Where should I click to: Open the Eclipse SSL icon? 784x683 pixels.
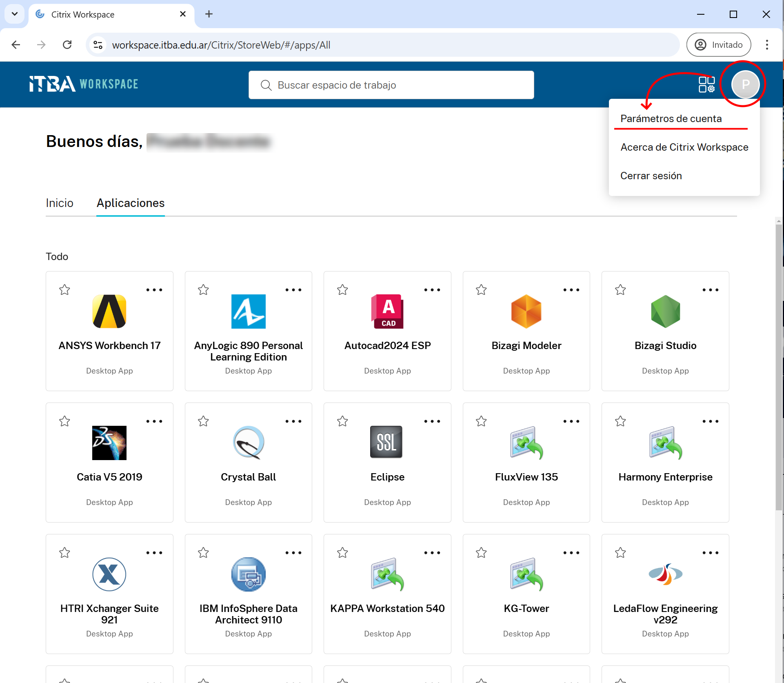(387, 442)
